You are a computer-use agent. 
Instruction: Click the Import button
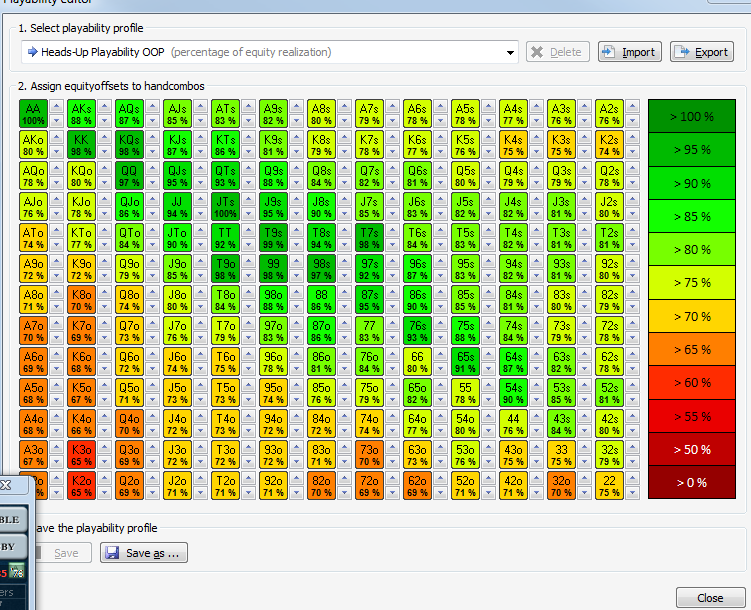point(629,52)
